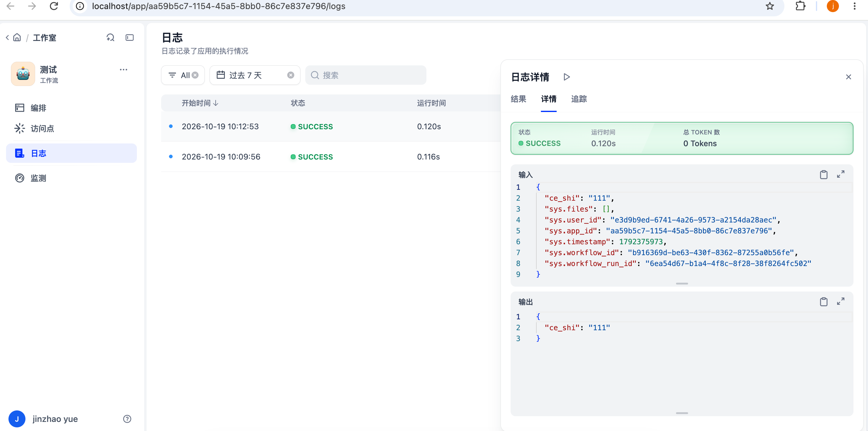
Task: Open the 监测 monitoring page
Action: click(71, 178)
